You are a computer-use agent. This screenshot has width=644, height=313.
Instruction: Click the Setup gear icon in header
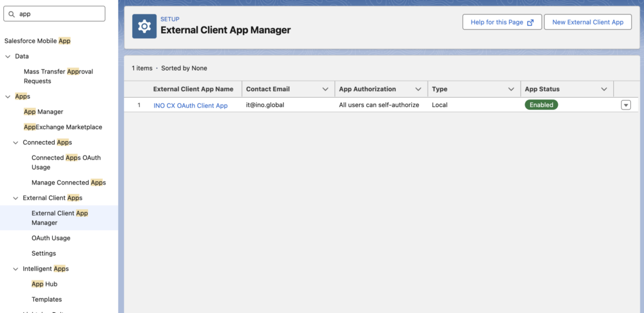(x=144, y=26)
